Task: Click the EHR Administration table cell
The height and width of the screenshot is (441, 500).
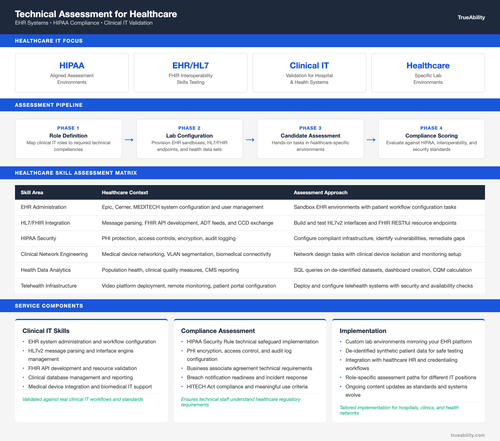Action: point(44,207)
